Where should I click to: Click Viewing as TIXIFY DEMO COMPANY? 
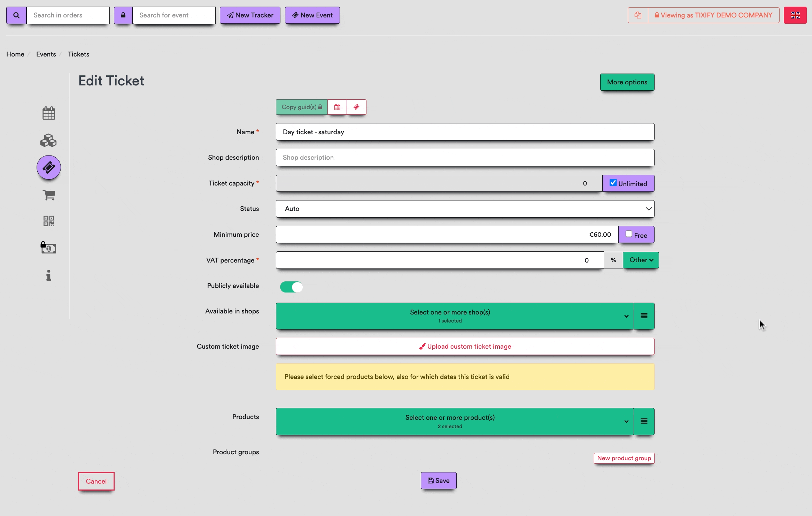[713, 15]
